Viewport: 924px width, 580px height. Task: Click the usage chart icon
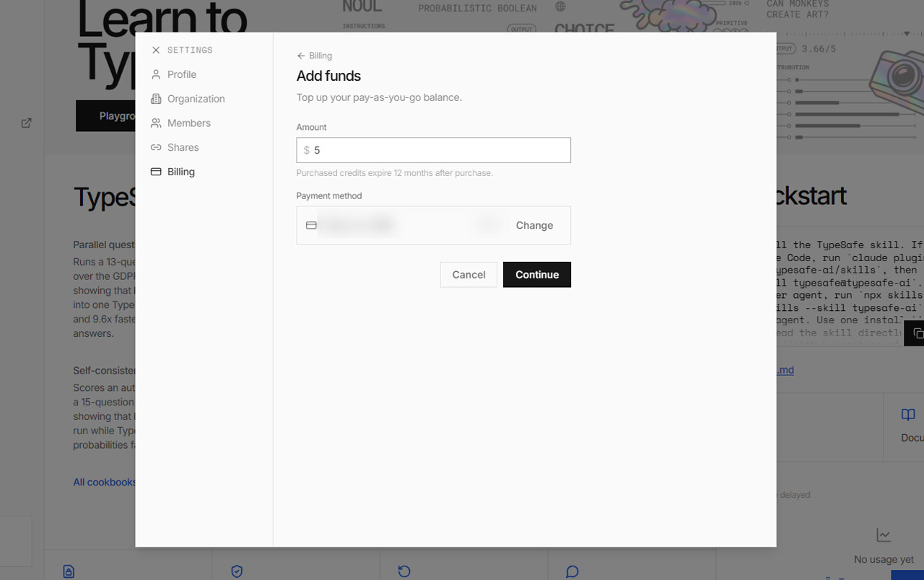884,535
